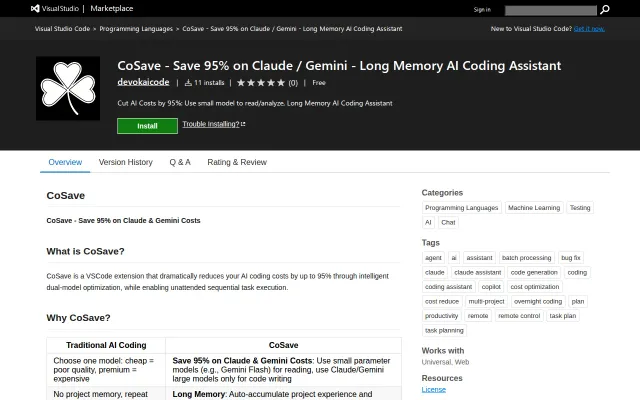The image size is (640, 400).
Task: Select the Machine Learning category chip
Action: tap(534, 208)
